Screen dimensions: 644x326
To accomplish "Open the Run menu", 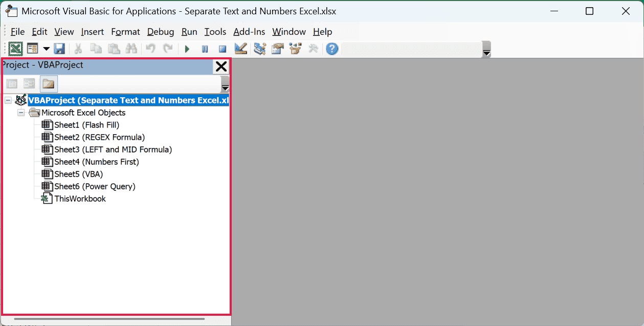I will (189, 32).
